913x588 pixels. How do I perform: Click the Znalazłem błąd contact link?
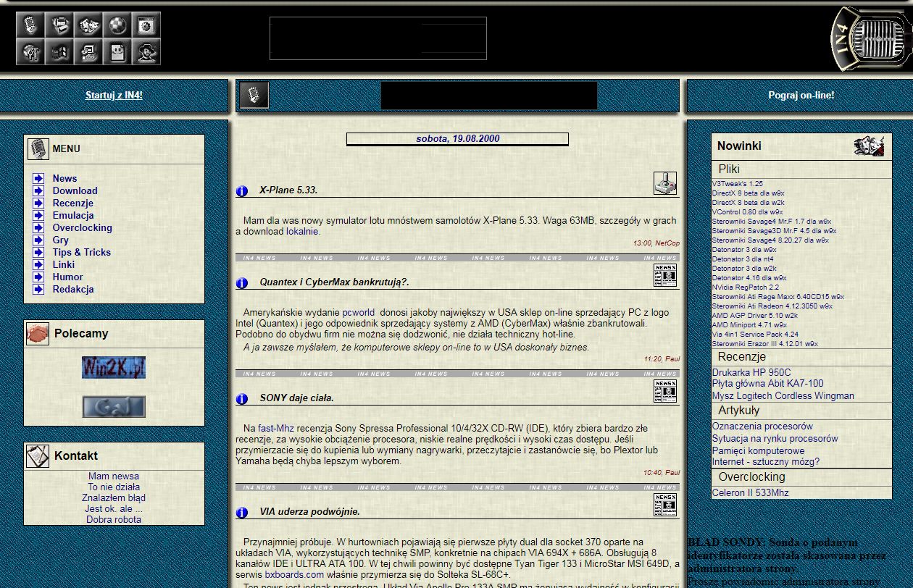coord(114,498)
